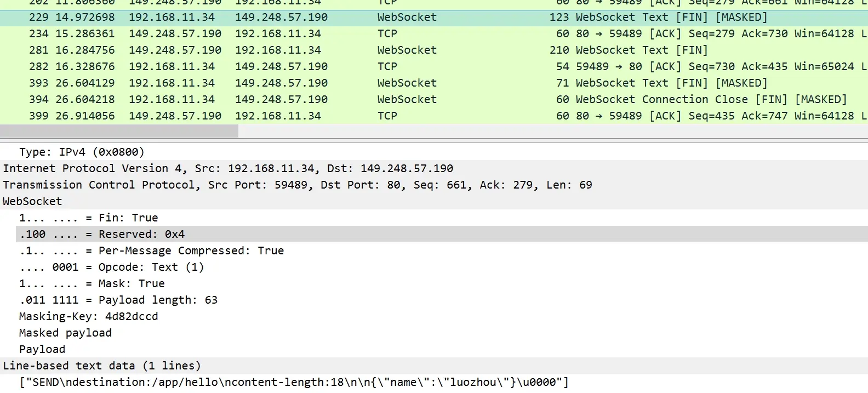The image size is (868, 393).
Task: Select packet 393 WebSocket Text row
Action: pyautogui.click(x=434, y=83)
